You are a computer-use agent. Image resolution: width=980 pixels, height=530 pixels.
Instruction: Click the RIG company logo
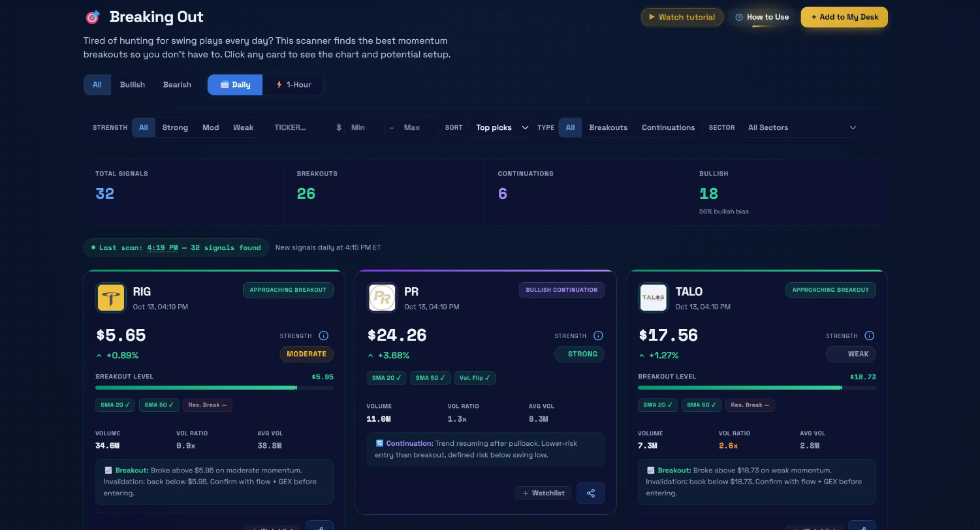[111, 298]
